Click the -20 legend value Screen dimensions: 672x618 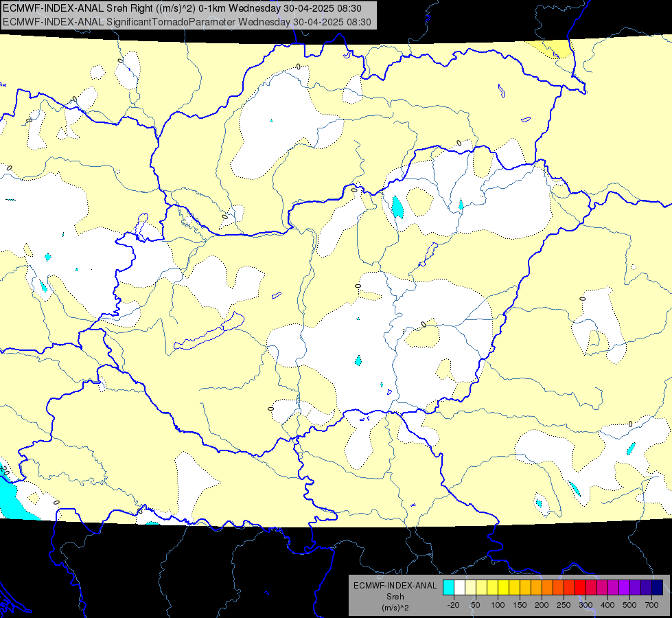[x=454, y=605]
